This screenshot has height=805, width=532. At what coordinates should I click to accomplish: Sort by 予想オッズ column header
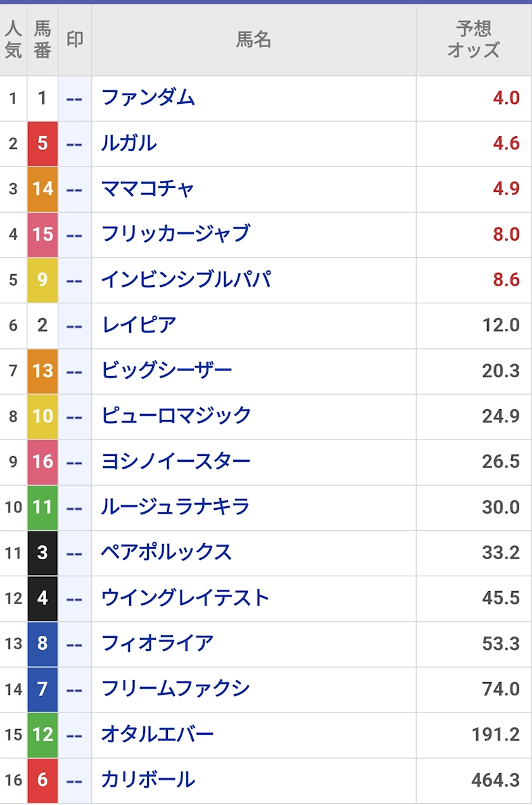pos(474,40)
